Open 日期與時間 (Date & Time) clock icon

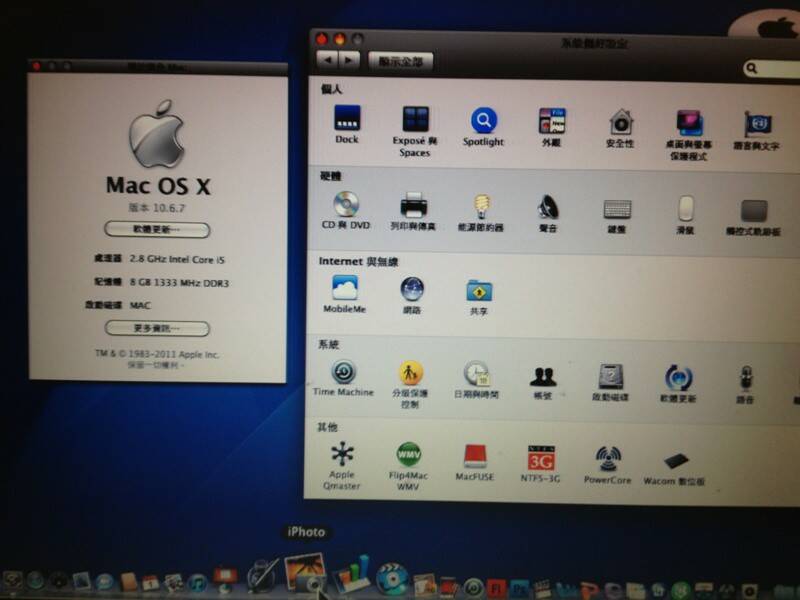[477, 374]
